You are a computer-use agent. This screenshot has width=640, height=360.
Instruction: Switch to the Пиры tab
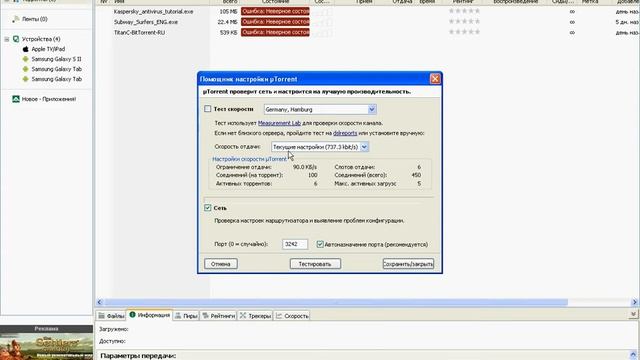[186, 316]
